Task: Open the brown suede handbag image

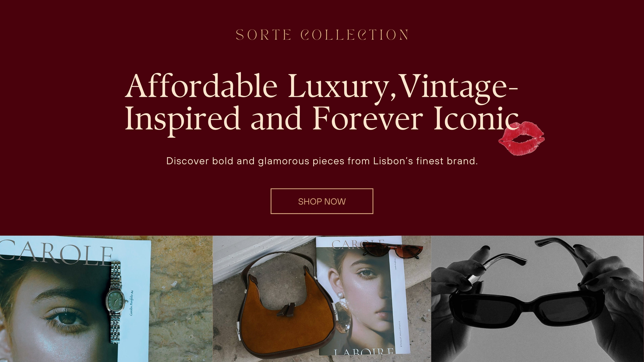Action: 287,306
